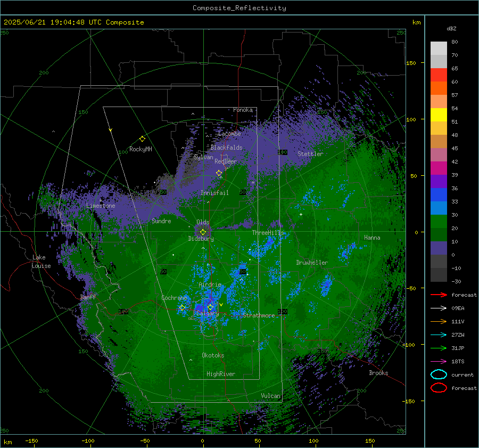Click the Limestone label
This screenshot has width=479, height=448.
[x=101, y=206]
